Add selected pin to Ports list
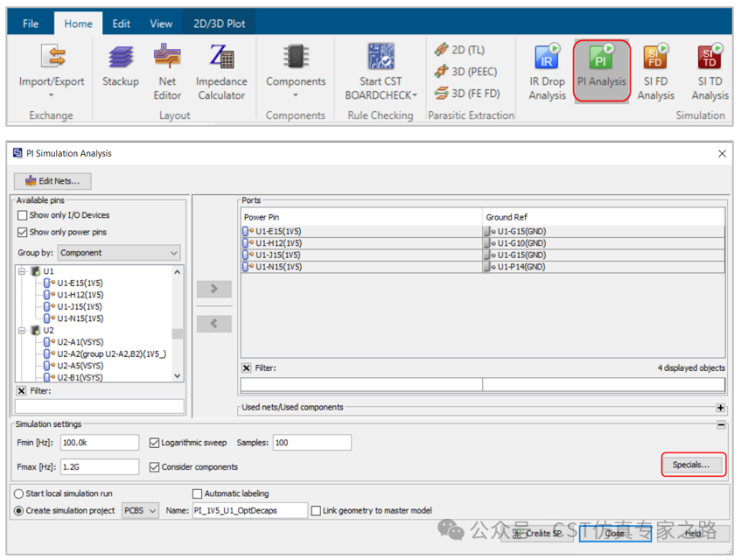This screenshot has height=560, width=741. coord(214,289)
